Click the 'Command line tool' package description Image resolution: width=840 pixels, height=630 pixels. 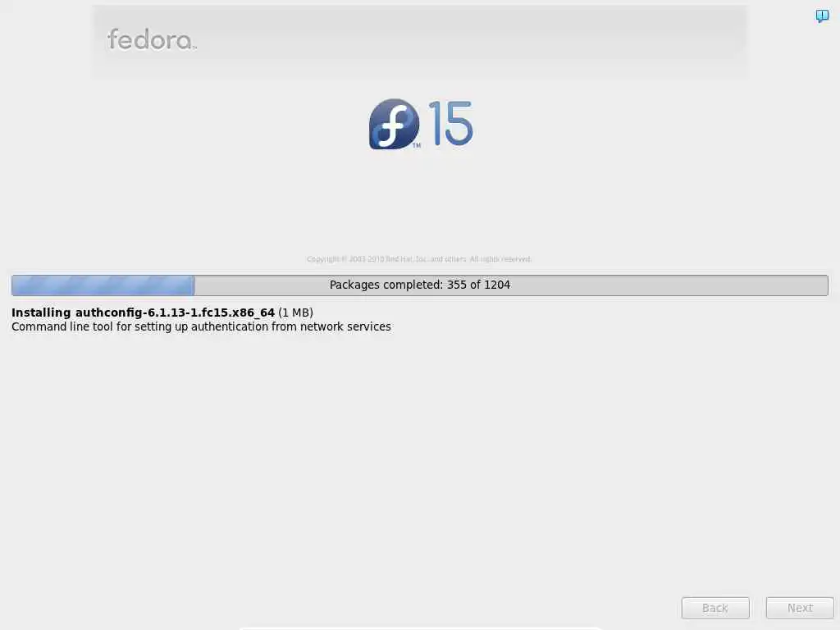(201, 326)
